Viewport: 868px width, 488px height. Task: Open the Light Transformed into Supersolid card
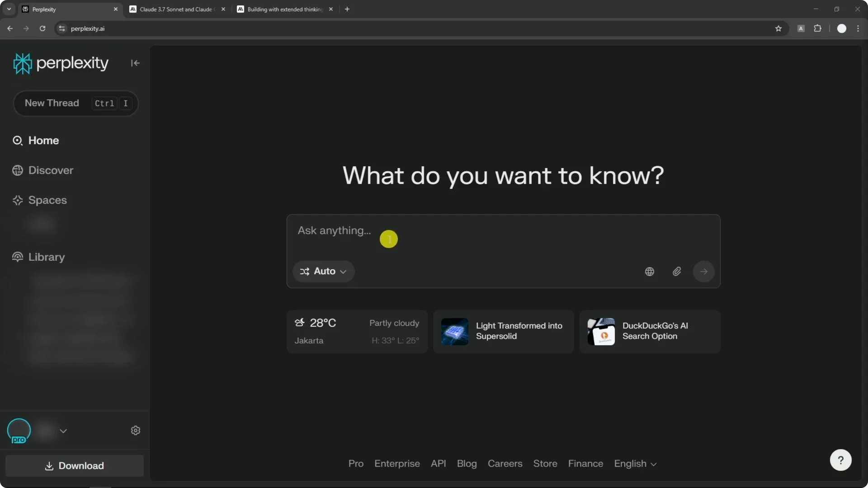pyautogui.click(x=503, y=331)
